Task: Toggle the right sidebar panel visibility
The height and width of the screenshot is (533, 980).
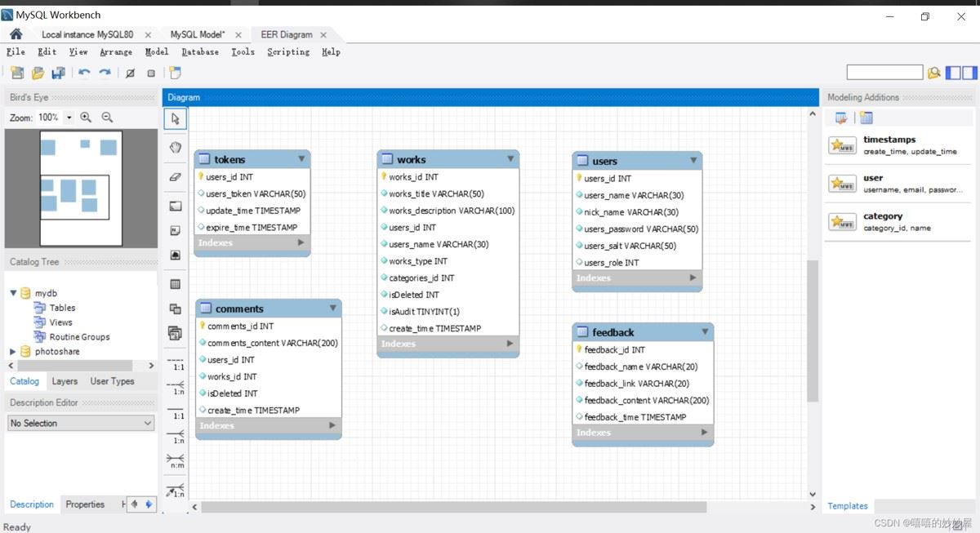Action: [969, 73]
